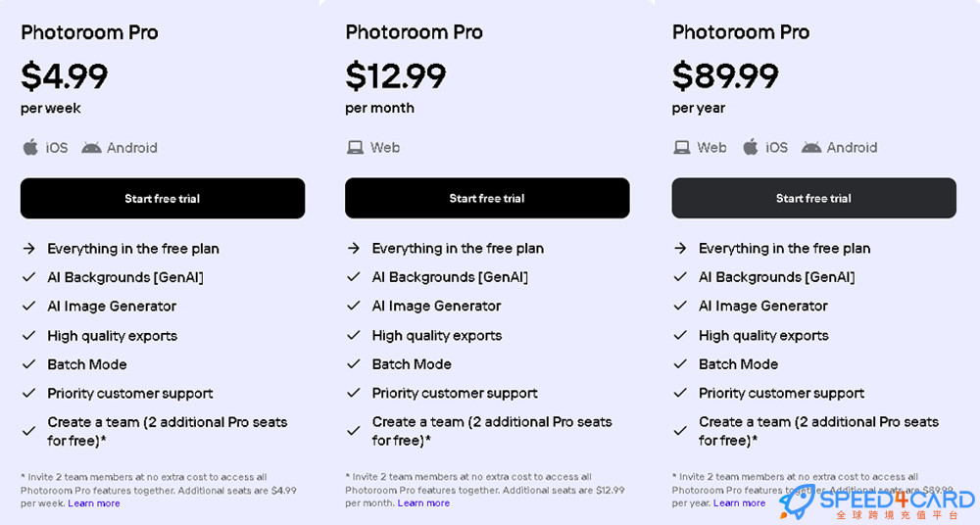The height and width of the screenshot is (525, 980).
Task: Click Create a team feature in weekly plan
Action: tap(168, 431)
